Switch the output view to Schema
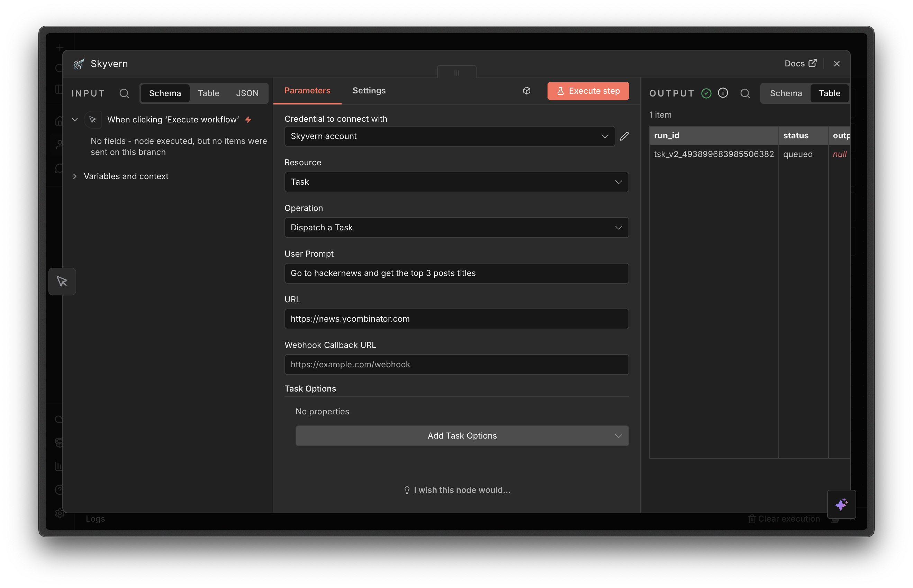This screenshot has width=913, height=588. (x=785, y=93)
